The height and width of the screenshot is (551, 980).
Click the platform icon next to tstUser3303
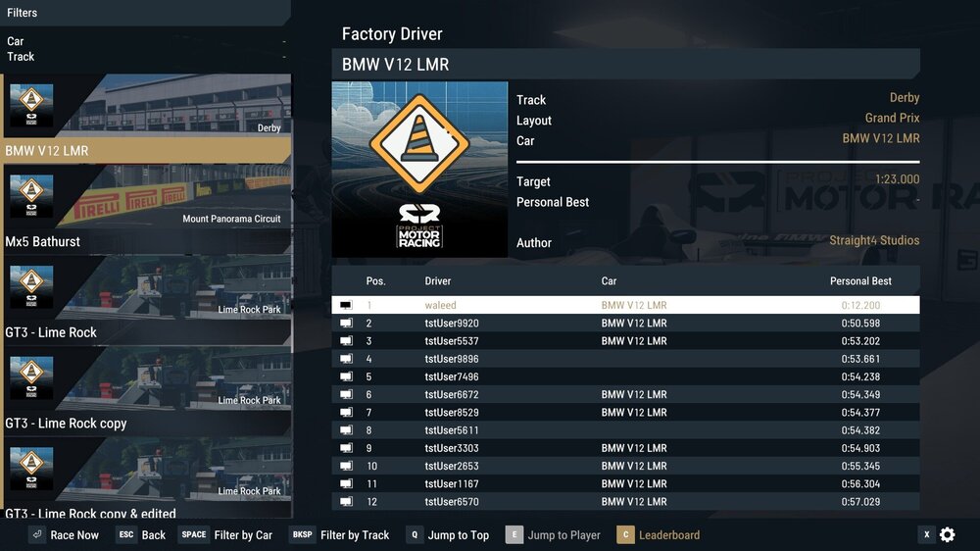pos(346,448)
